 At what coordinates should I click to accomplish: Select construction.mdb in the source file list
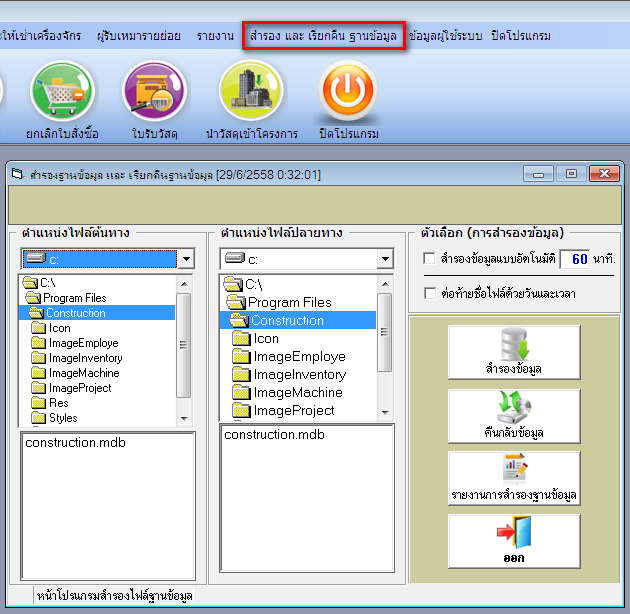tap(75, 442)
